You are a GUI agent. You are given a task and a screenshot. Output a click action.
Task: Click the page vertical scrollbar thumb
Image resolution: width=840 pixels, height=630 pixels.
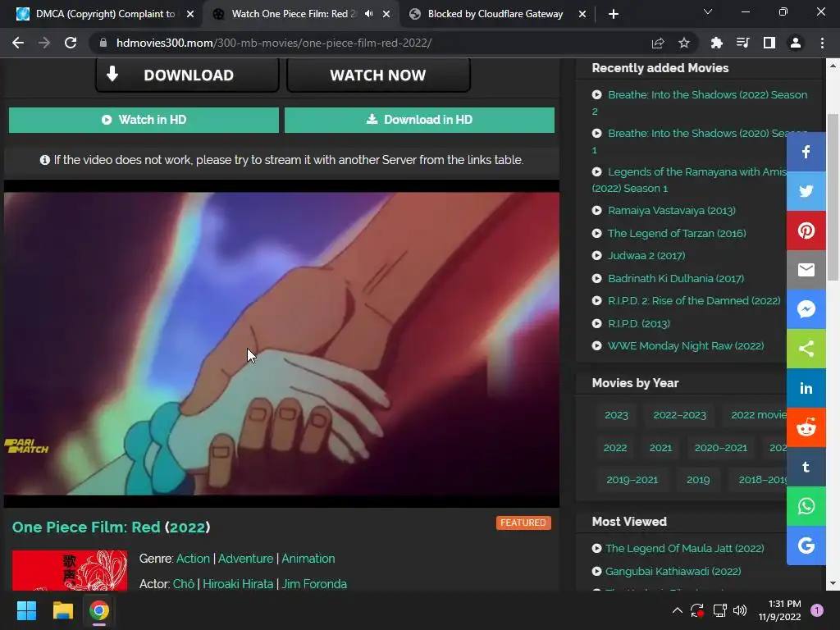click(x=833, y=197)
